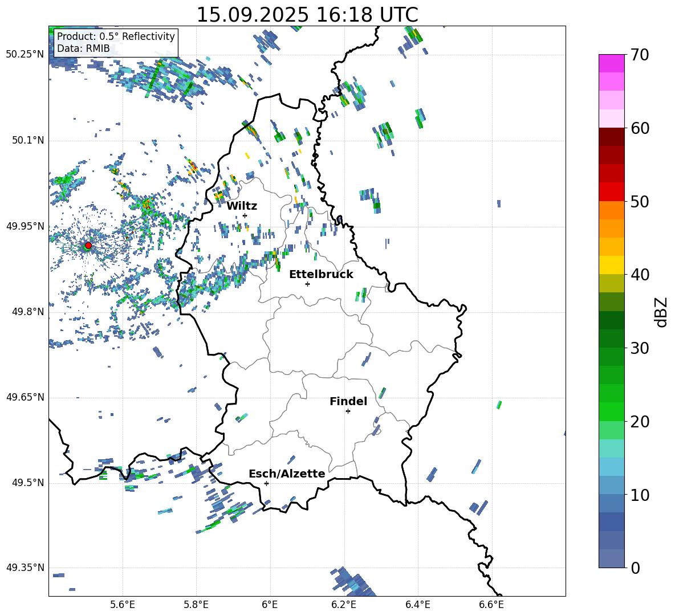Viewport: 675px width, 616px height.
Task: Click the 20 tick label on colorbar
Action: point(640,422)
